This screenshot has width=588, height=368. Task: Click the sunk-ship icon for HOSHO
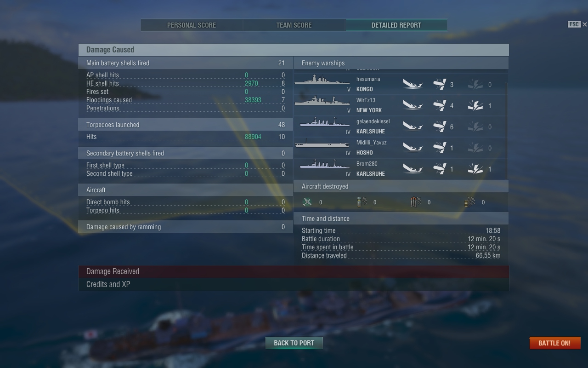coord(413,148)
